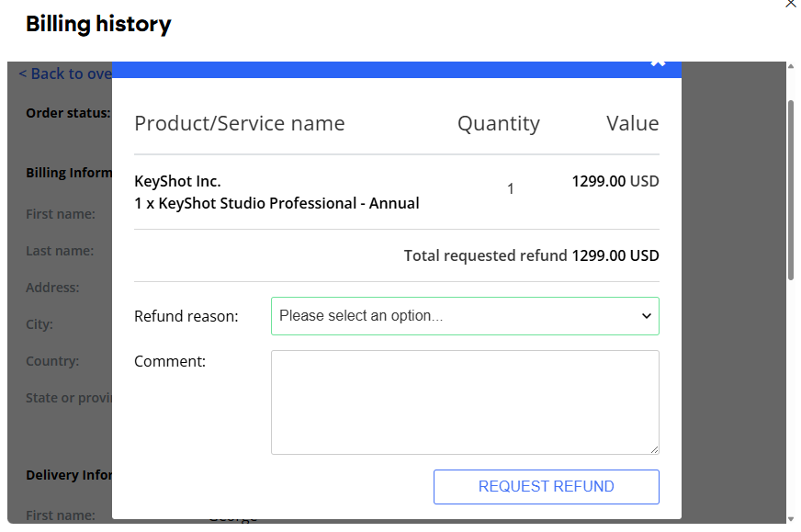801x532 pixels.
Task: Click the Order status label
Action: coord(68,113)
